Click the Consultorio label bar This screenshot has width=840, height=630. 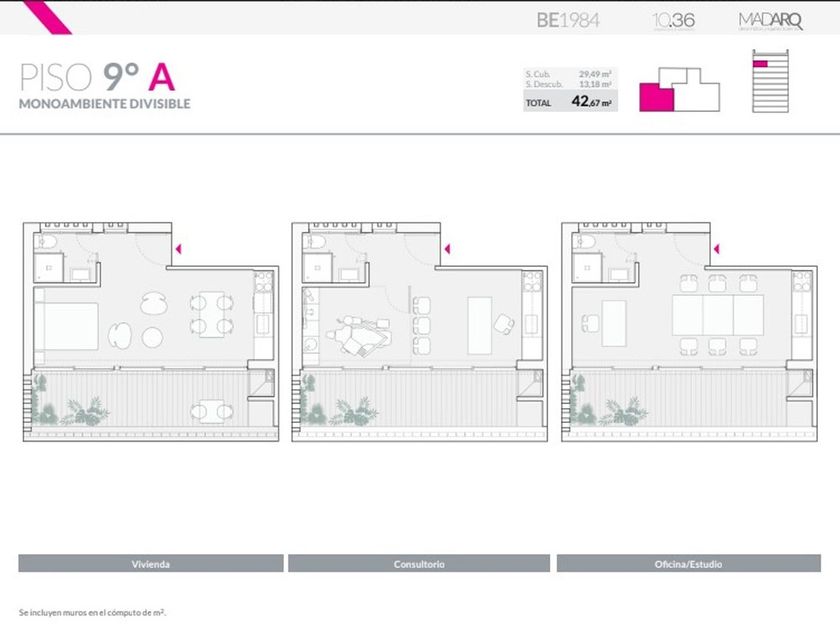tap(419, 564)
